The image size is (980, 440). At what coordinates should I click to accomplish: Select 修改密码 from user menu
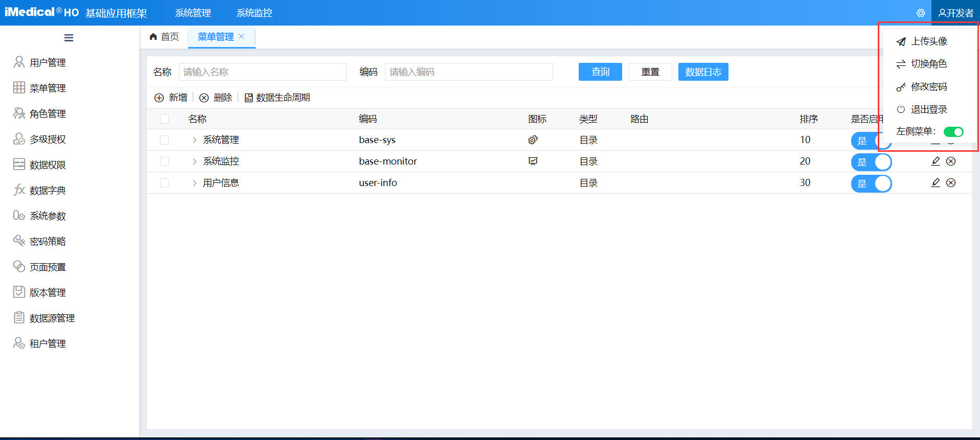click(x=929, y=87)
